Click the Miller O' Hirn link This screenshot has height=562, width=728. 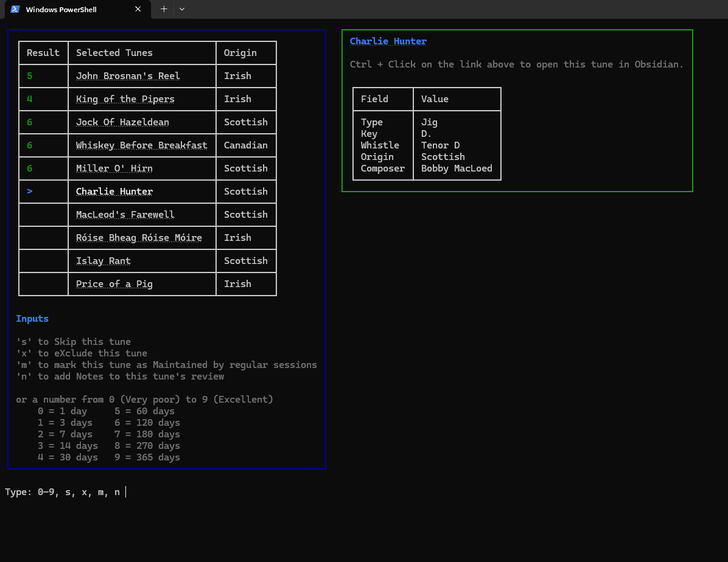click(x=114, y=168)
